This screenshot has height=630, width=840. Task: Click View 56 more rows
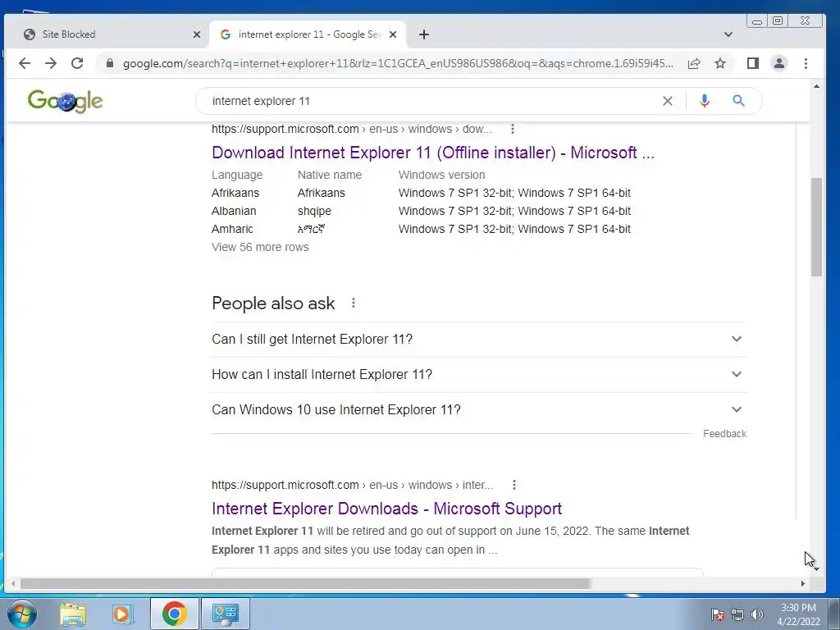(x=260, y=247)
